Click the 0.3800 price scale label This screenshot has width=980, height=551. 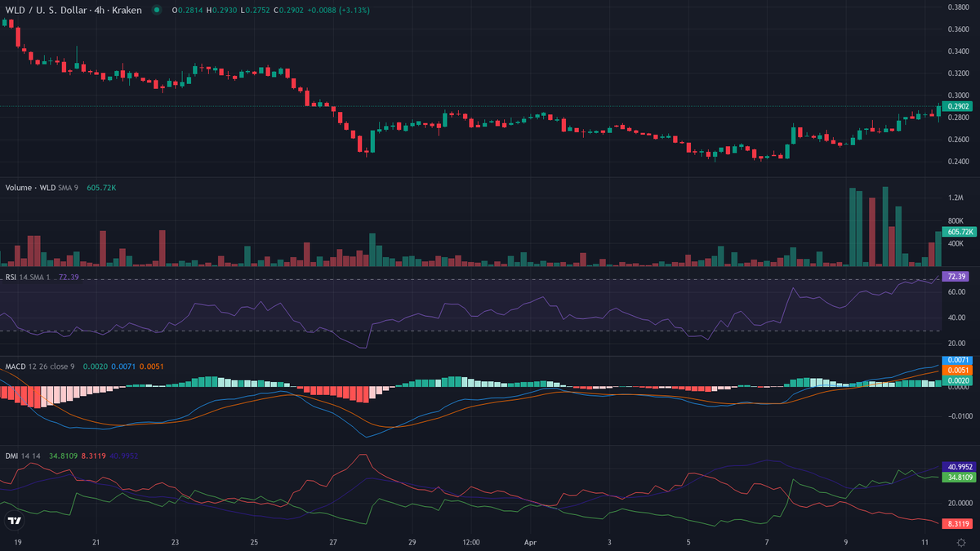957,7
